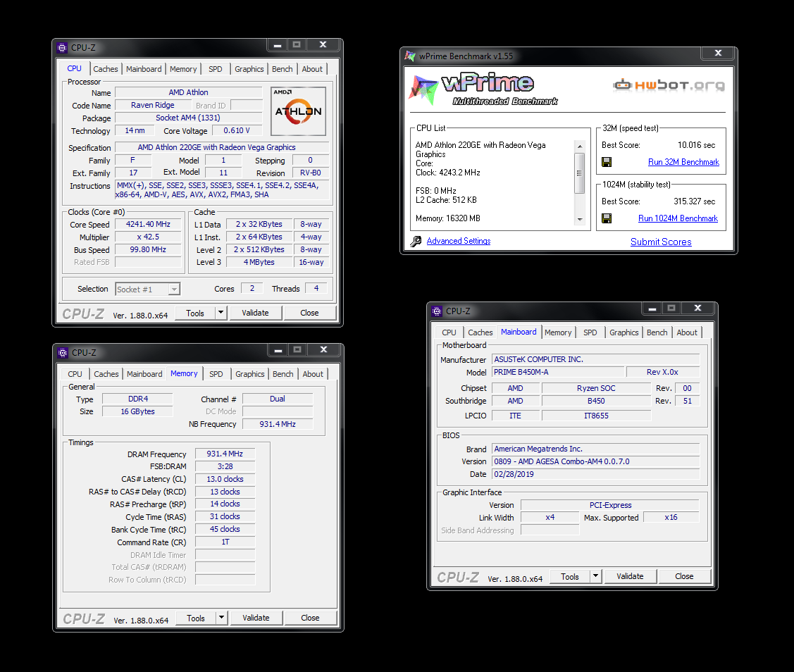Screen dimensions: 794x672
Task: Click Run 32M Benchmark link
Action: [x=683, y=162]
